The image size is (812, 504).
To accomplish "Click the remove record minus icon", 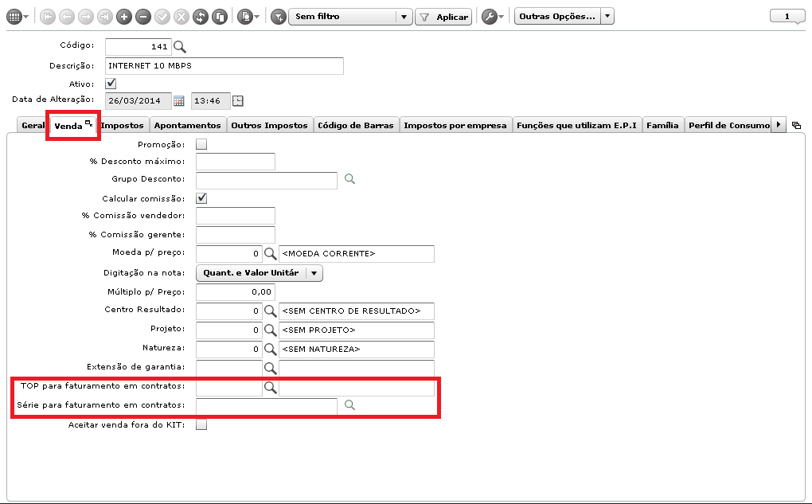I will (143, 17).
